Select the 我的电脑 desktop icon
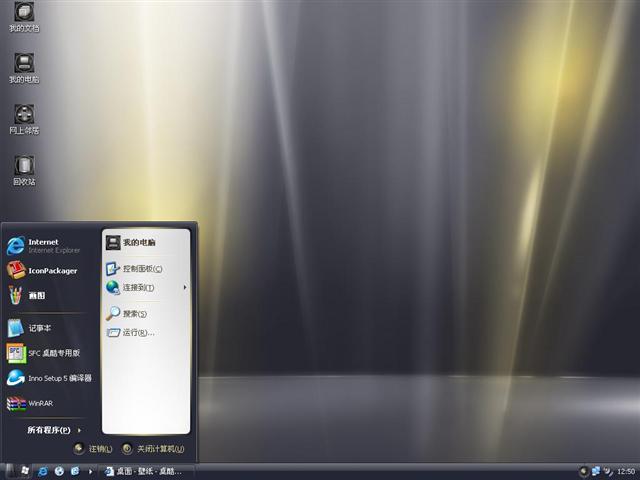This screenshot has width=640, height=480. click(24, 68)
